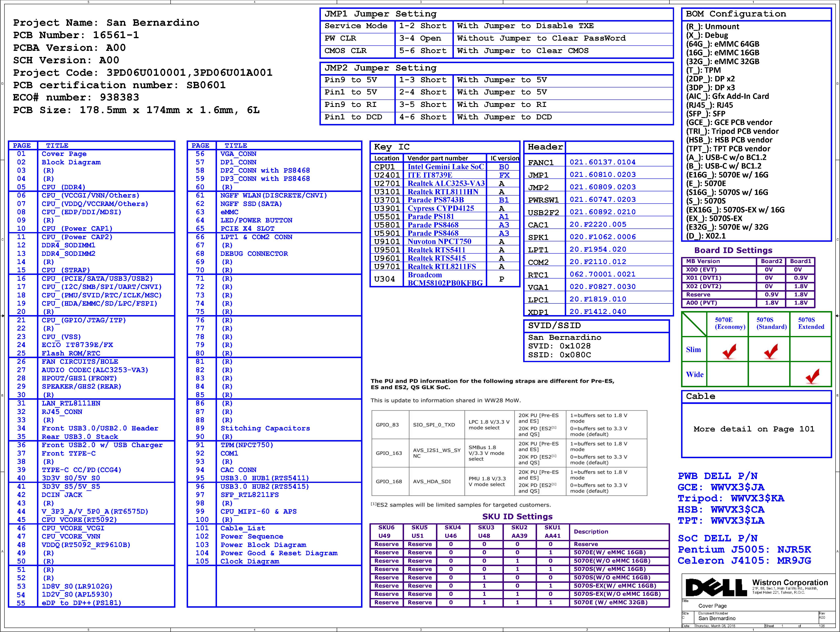840x632 pixels.
Task: Select the 'GCE: WWVX3$JA' part number
Action: click(721, 487)
